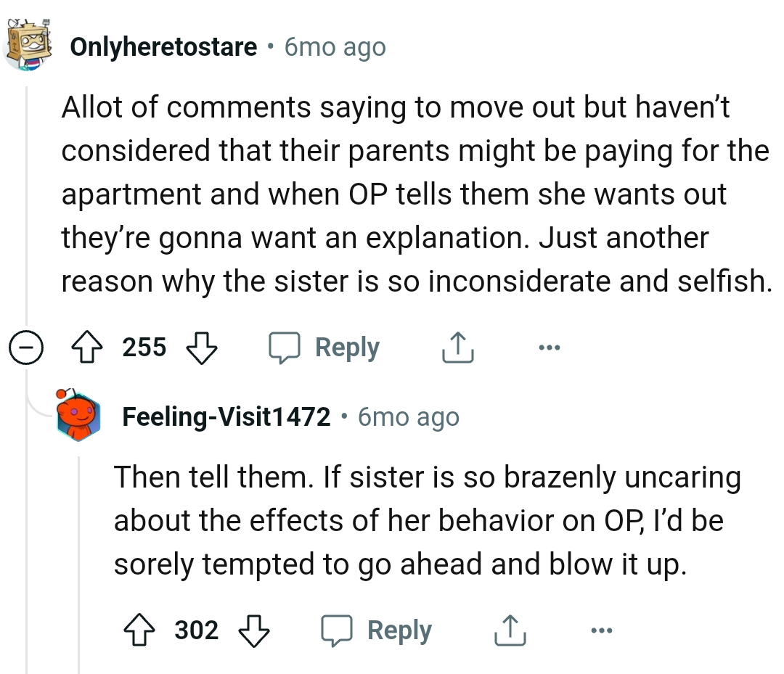Upvote Onlyheretostare's comment
This screenshot has width=784, height=674.
(89, 347)
